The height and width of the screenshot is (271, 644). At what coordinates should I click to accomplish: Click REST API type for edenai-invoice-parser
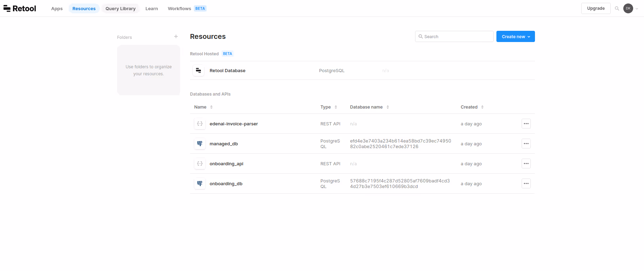[x=330, y=124]
